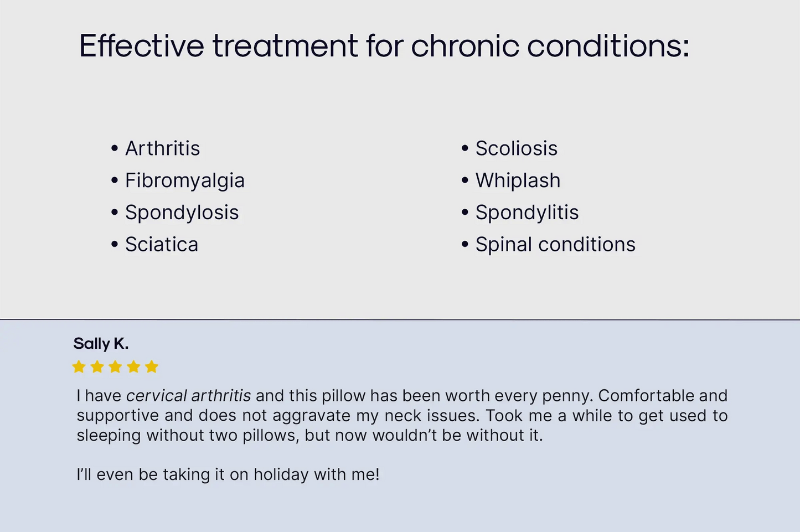Screen dimensions: 800x532
Task: Click the first gold rating star
Action: pos(79,366)
